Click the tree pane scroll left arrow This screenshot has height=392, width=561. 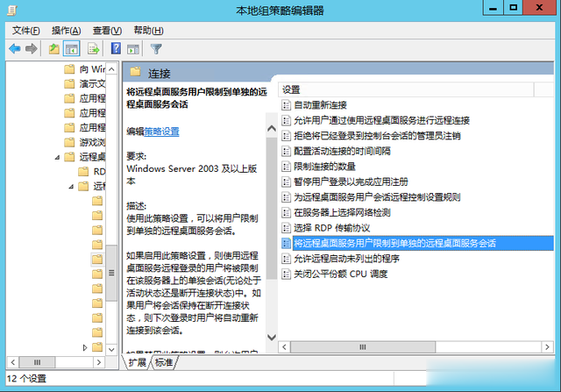(x=13, y=362)
